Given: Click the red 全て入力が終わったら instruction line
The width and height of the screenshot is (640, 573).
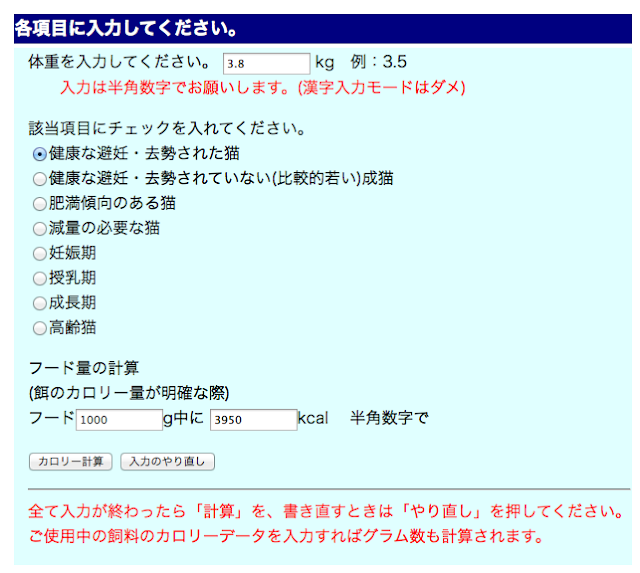Looking at the screenshot, I should coord(326,511).
